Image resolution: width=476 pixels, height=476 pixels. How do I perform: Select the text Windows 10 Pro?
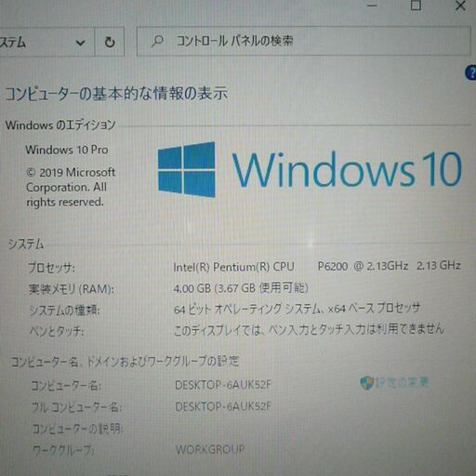click(67, 150)
